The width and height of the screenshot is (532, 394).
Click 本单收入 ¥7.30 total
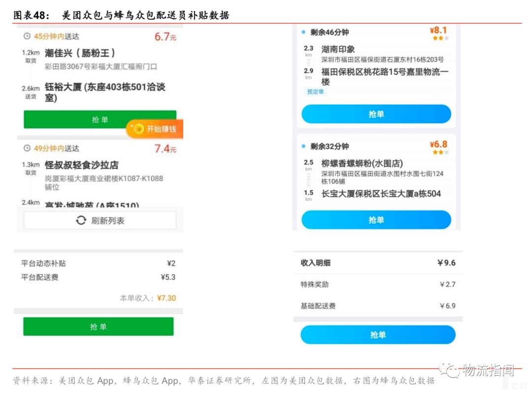(148, 298)
